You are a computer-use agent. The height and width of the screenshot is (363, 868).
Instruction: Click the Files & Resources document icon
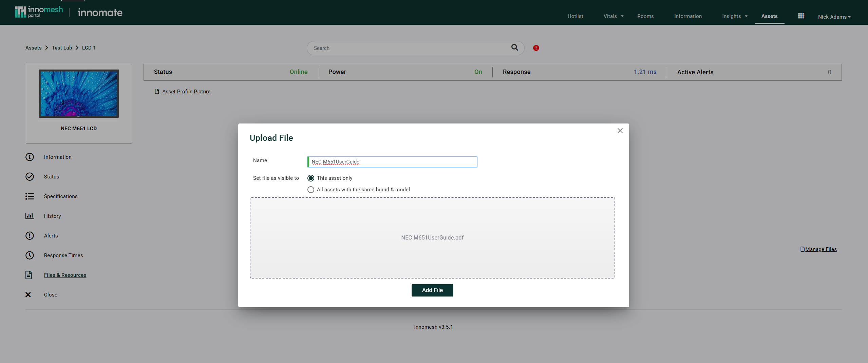coord(29,275)
